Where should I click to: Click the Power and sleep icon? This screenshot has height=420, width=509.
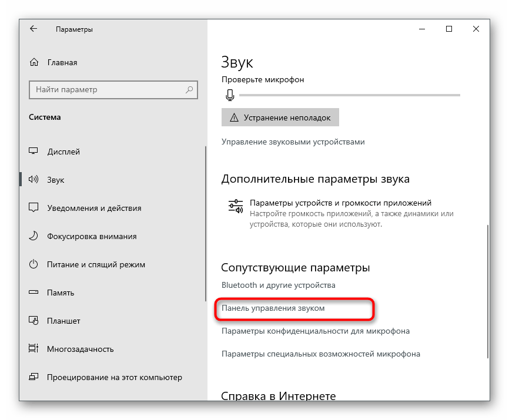point(34,264)
